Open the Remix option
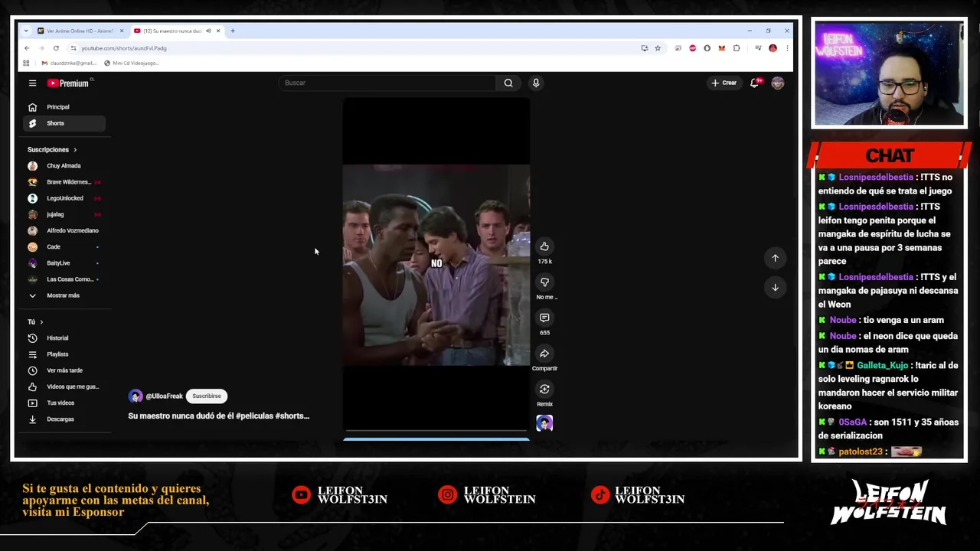Screen dimensions: 980x551 (544, 390)
